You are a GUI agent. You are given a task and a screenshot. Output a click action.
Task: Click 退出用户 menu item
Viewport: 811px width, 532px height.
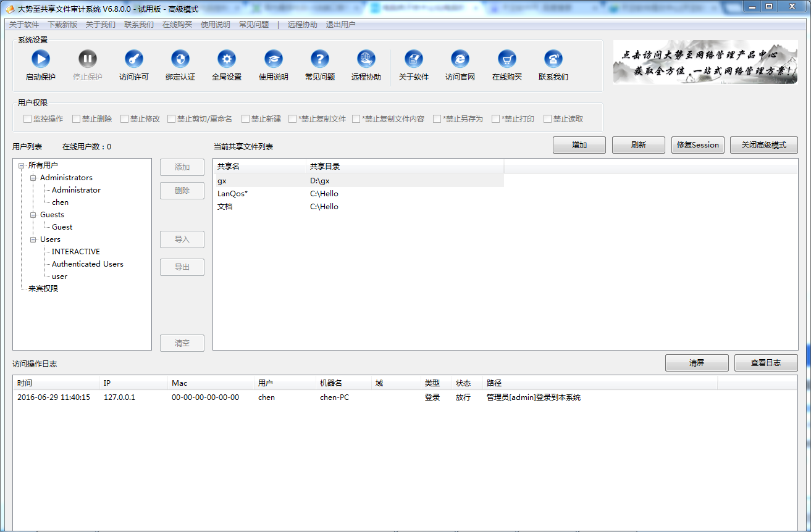point(341,25)
